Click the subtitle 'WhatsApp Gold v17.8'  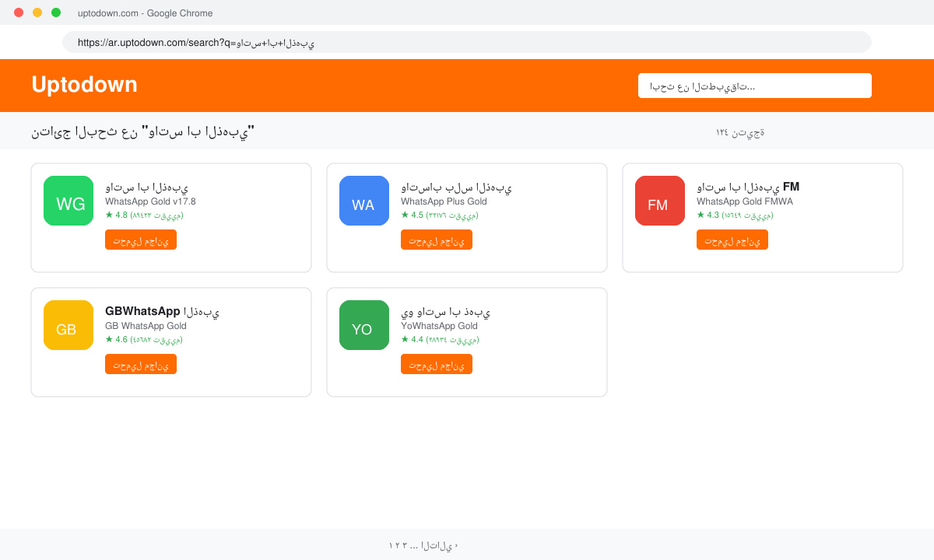[150, 201]
